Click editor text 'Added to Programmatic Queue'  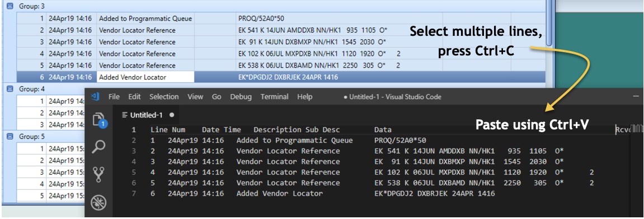tap(294, 141)
